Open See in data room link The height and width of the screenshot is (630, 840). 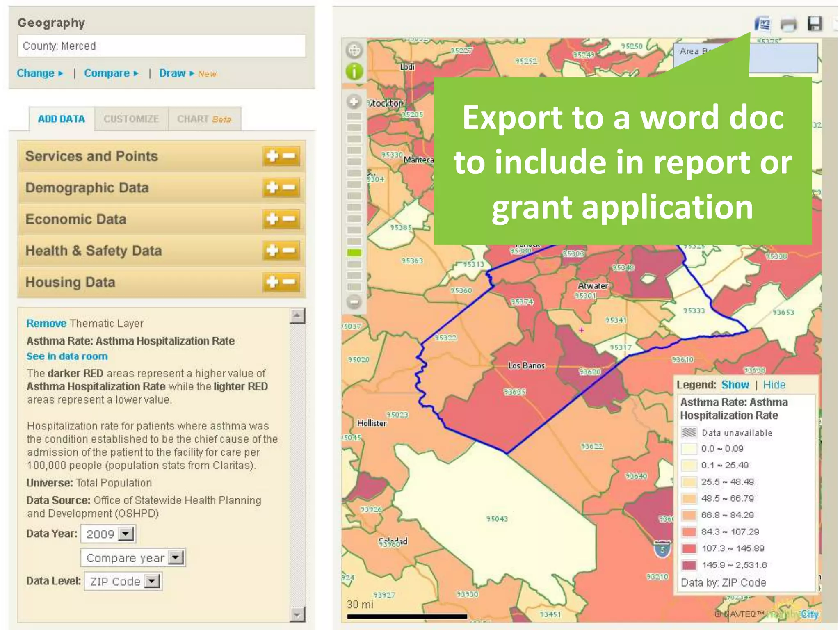[x=67, y=356]
